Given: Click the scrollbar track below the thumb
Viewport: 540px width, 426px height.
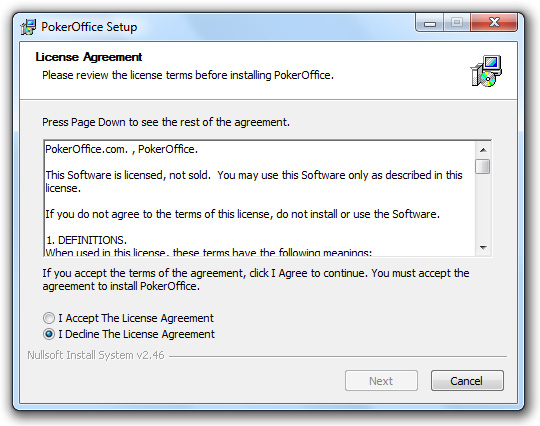Looking at the screenshot, I should 483,207.
